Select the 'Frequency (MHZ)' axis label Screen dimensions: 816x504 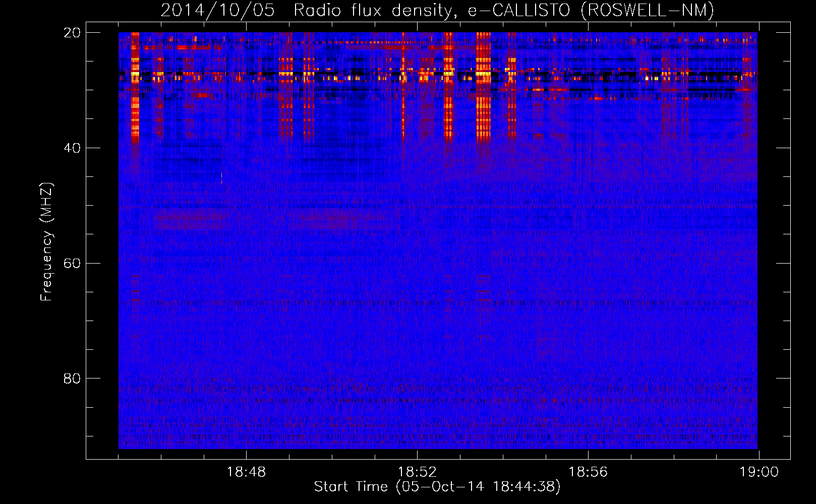coord(46,242)
